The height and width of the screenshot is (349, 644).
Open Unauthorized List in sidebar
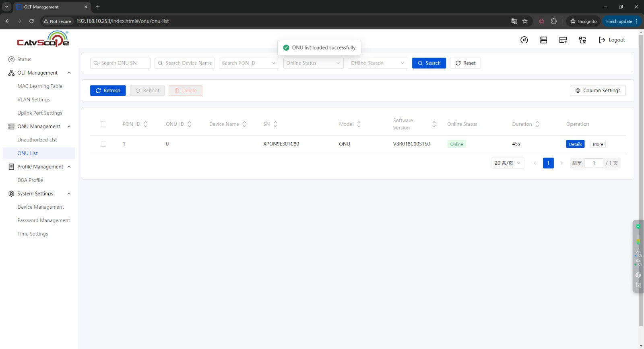point(37,140)
